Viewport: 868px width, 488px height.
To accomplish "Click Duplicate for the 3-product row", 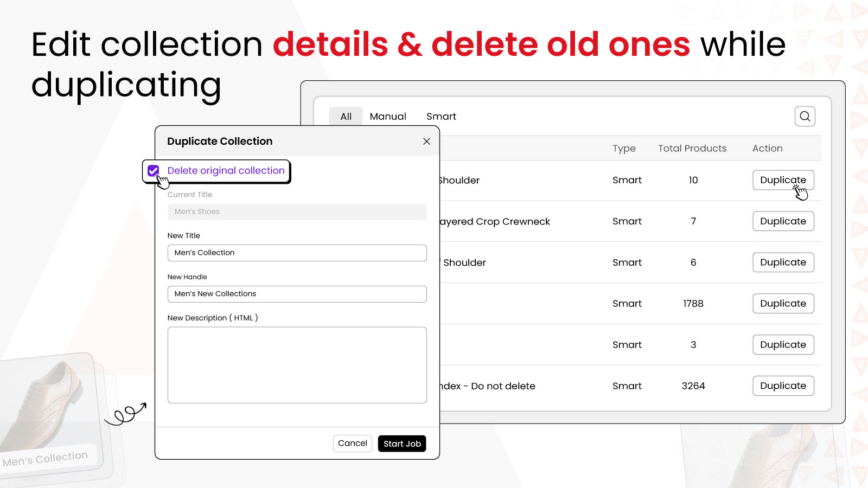I will (x=783, y=345).
